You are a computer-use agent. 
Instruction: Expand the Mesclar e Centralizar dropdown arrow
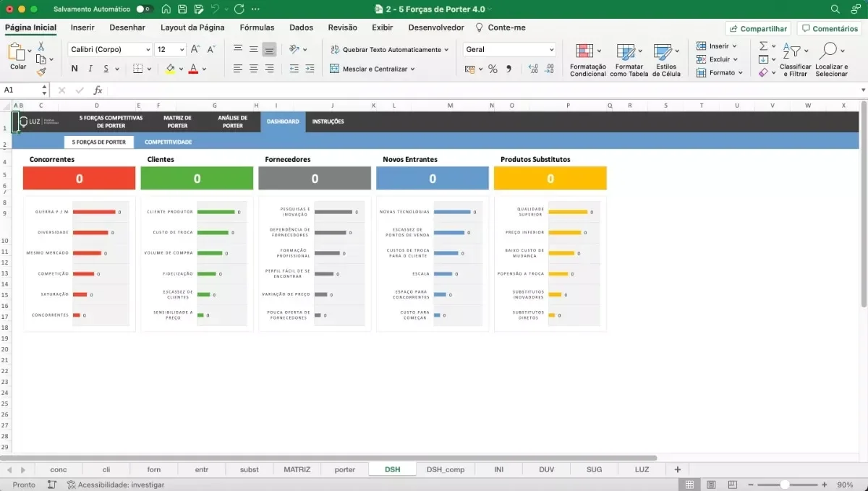(x=412, y=69)
